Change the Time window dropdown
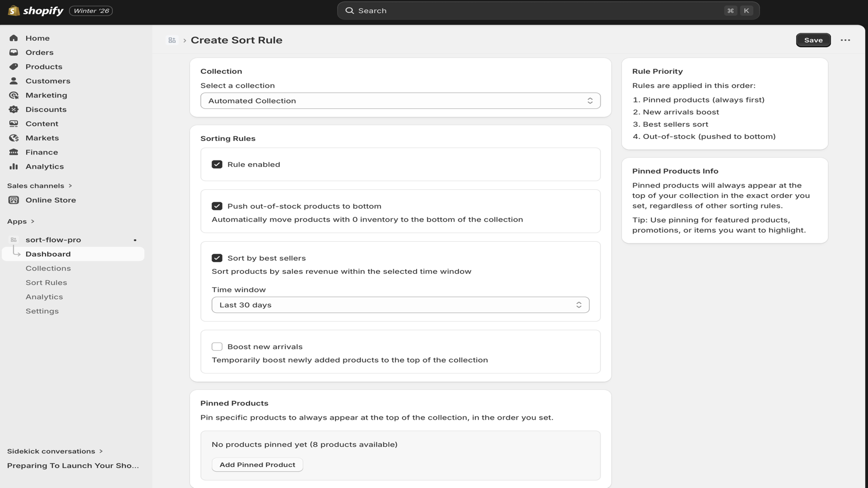 point(400,304)
